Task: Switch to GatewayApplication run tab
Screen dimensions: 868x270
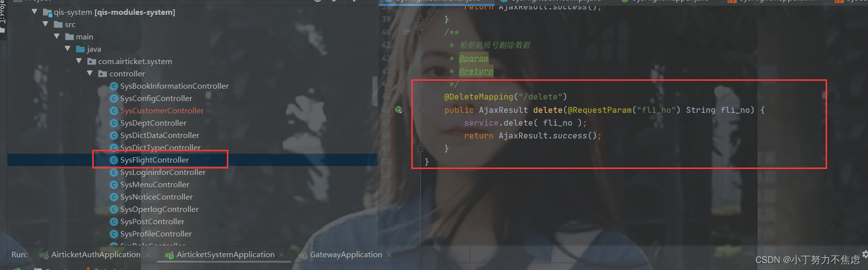Action: coord(346,255)
